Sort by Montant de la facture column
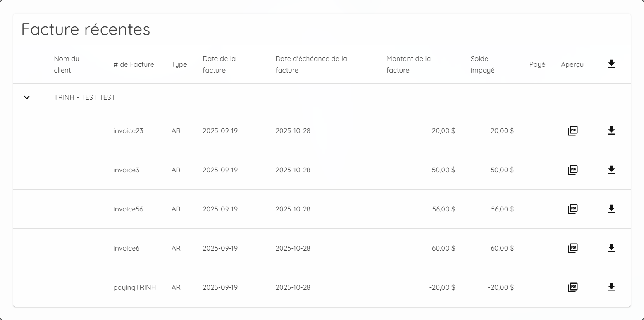The image size is (644, 320). (408, 64)
